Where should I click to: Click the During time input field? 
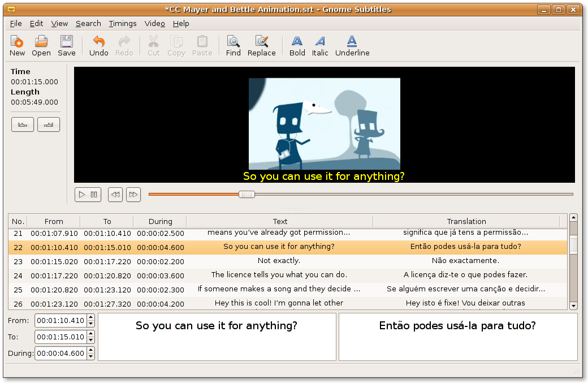click(x=60, y=354)
